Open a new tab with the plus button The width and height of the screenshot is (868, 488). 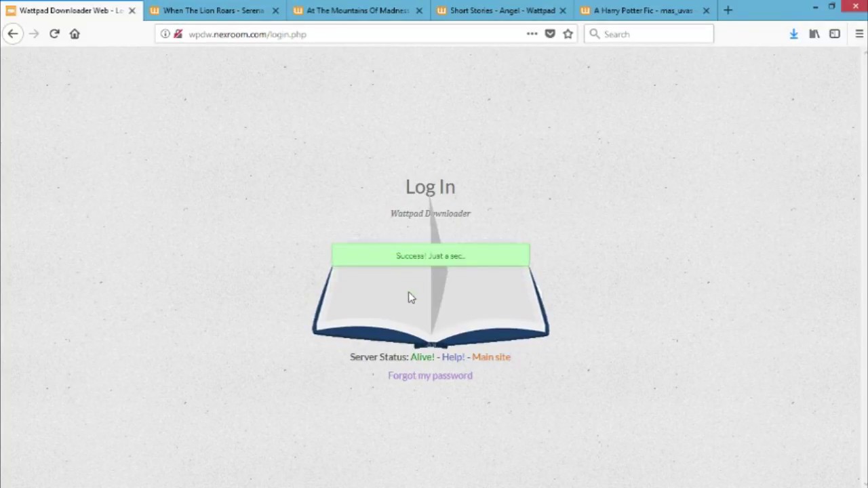tap(728, 10)
